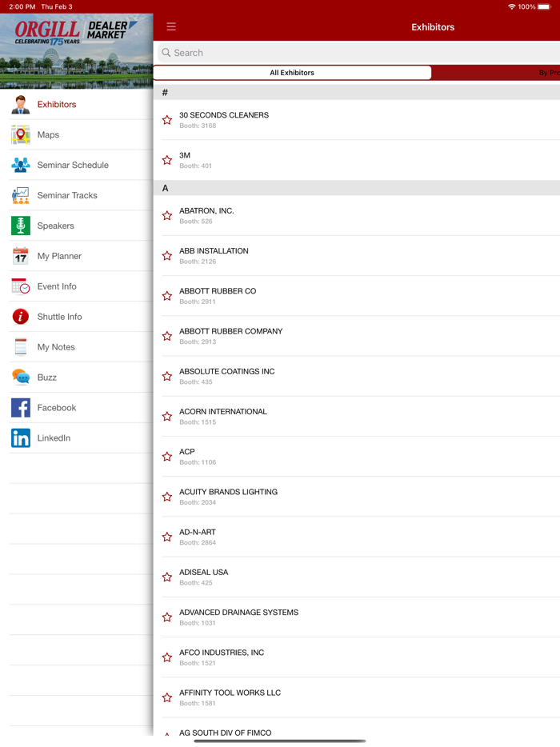Click the Seminar Tracks presentation icon
Screen dimensions: 560x747
[21, 195]
